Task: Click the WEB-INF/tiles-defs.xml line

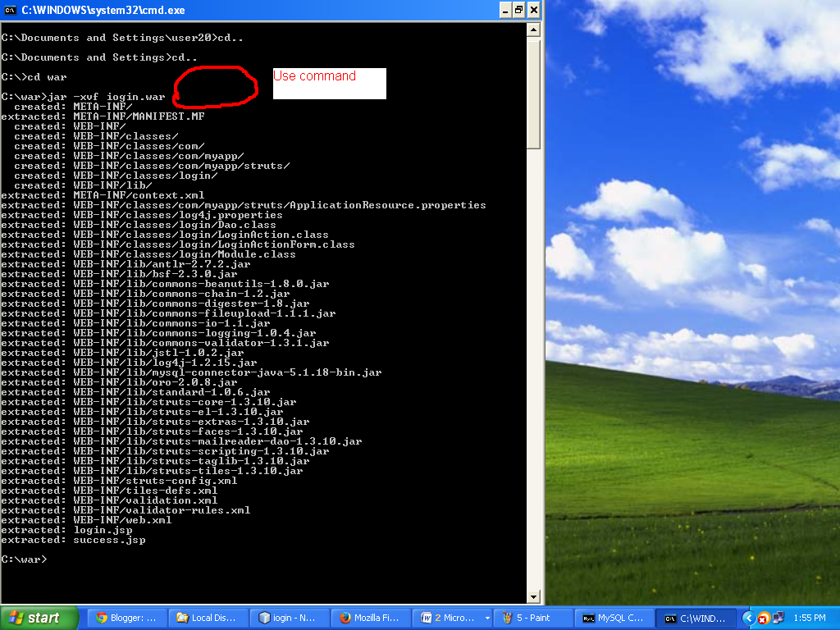Action: pyautogui.click(x=109, y=491)
